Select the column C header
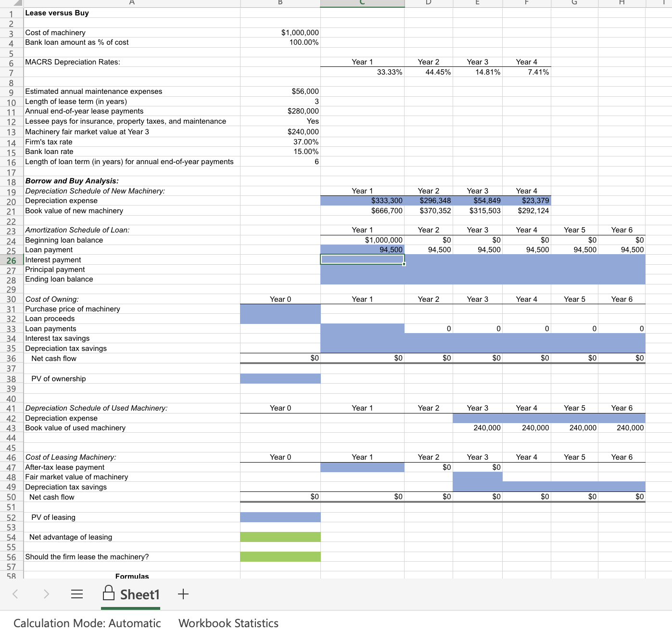The height and width of the screenshot is (632, 672). [362, 3]
